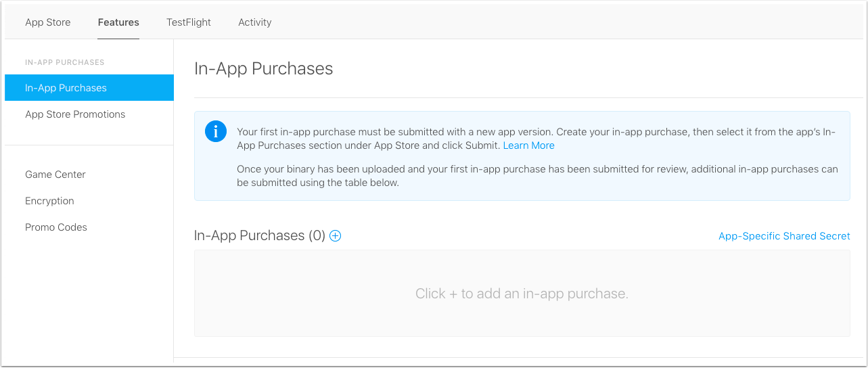
Task: Click the plus icon to add in-app purchase
Action: 335,235
